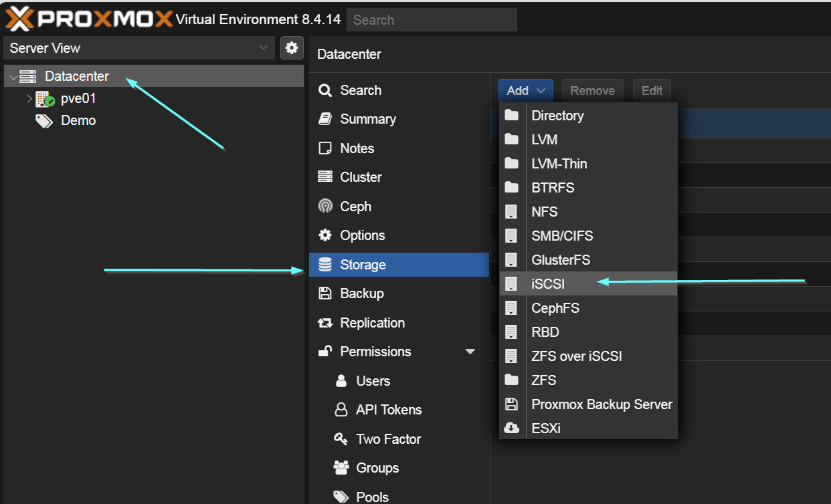
Task: Click the Backup floppy disk icon
Action: tap(325, 293)
